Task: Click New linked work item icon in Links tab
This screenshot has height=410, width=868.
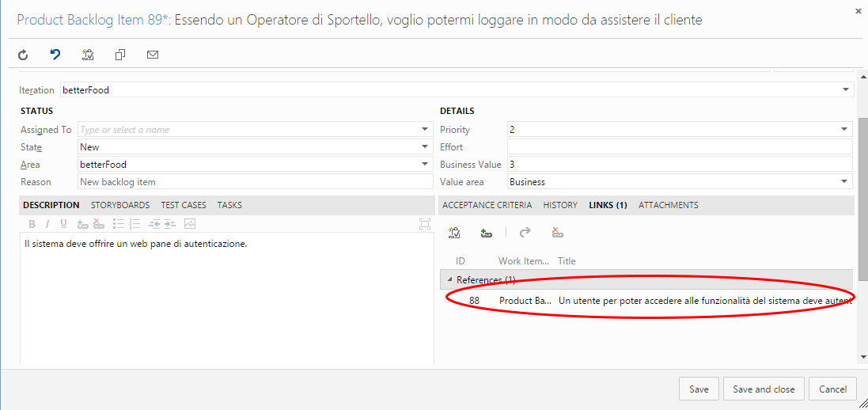Action: (x=454, y=233)
